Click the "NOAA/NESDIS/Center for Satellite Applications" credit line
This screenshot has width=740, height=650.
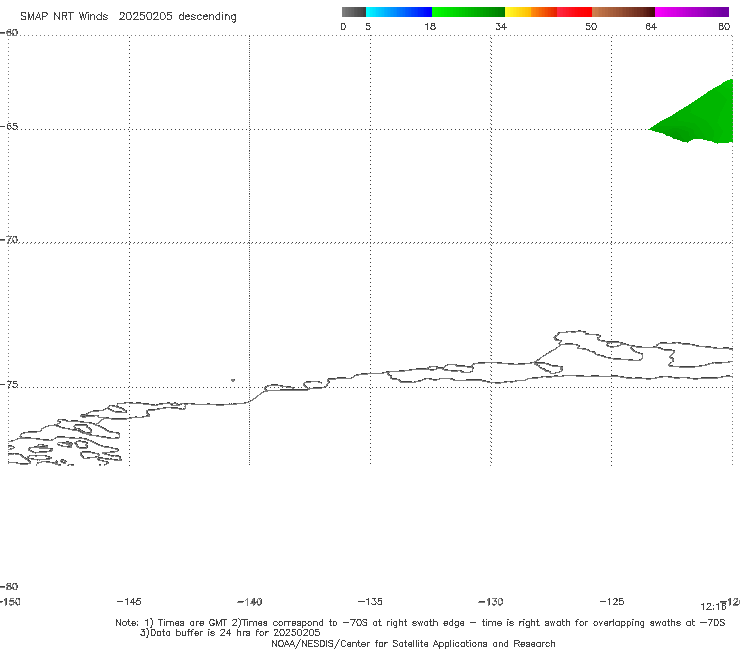(413, 643)
